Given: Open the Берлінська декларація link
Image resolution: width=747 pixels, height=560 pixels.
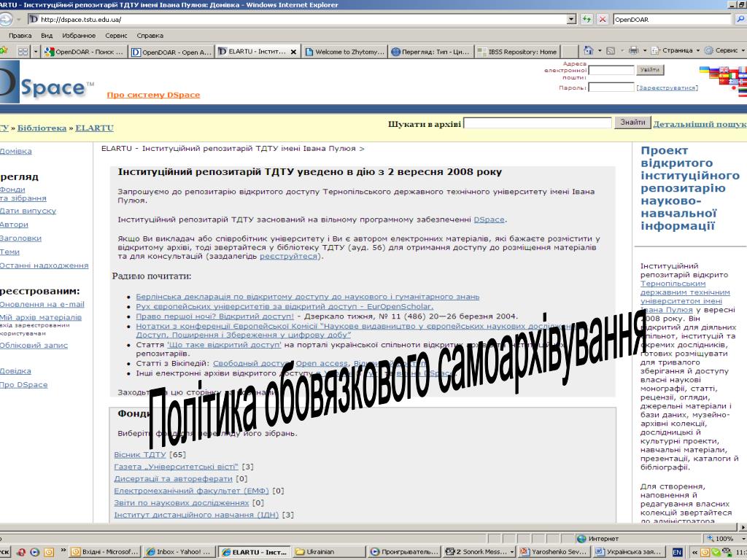Looking at the screenshot, I should (x=308, y=297).
